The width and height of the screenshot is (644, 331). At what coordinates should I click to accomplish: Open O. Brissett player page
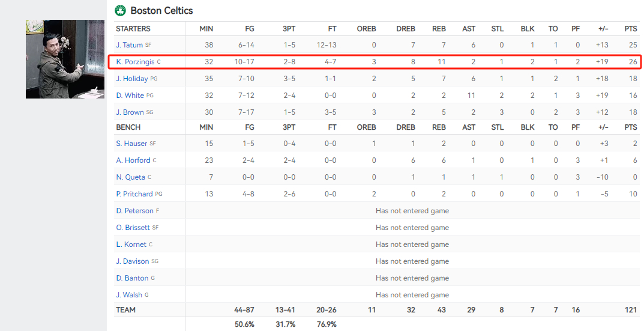133,228
